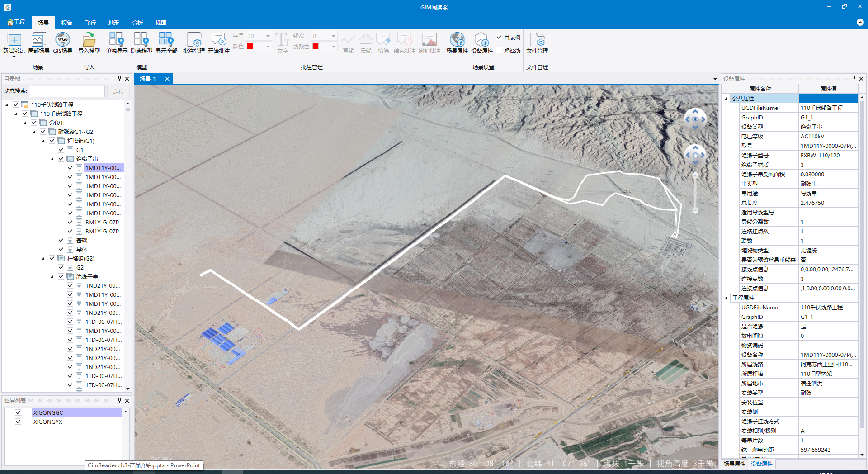Toggle the 基础 item checkbox
Image resolution: width=868 pixels, height=474 pixels.
point(61,240)
